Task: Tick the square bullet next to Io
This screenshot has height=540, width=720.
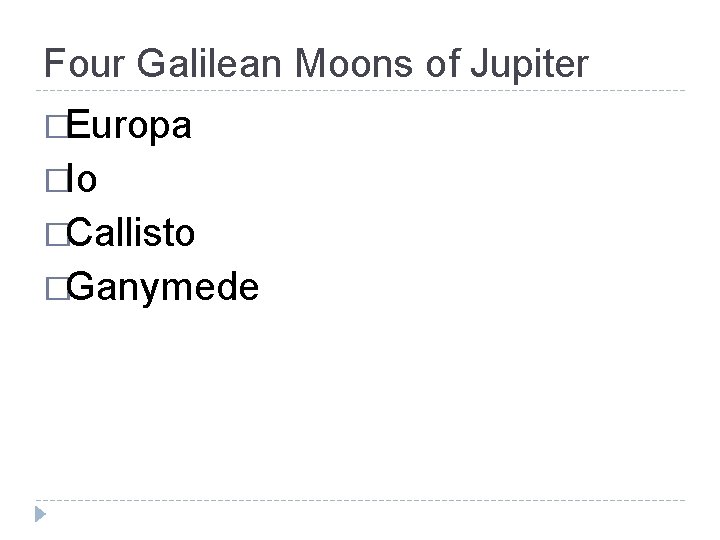Action: pos(57,180)
